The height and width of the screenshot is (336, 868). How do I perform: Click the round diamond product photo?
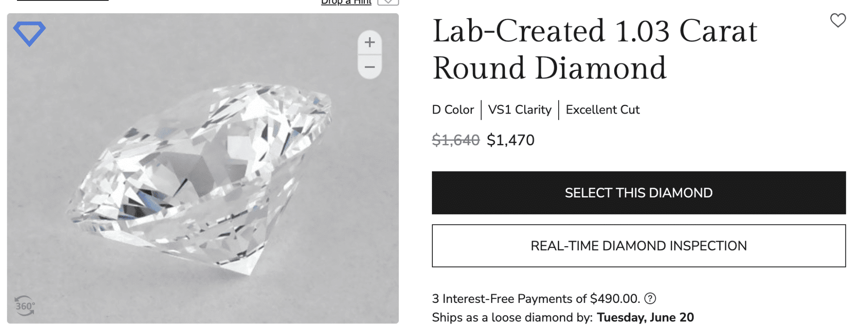tap(199, 178)
